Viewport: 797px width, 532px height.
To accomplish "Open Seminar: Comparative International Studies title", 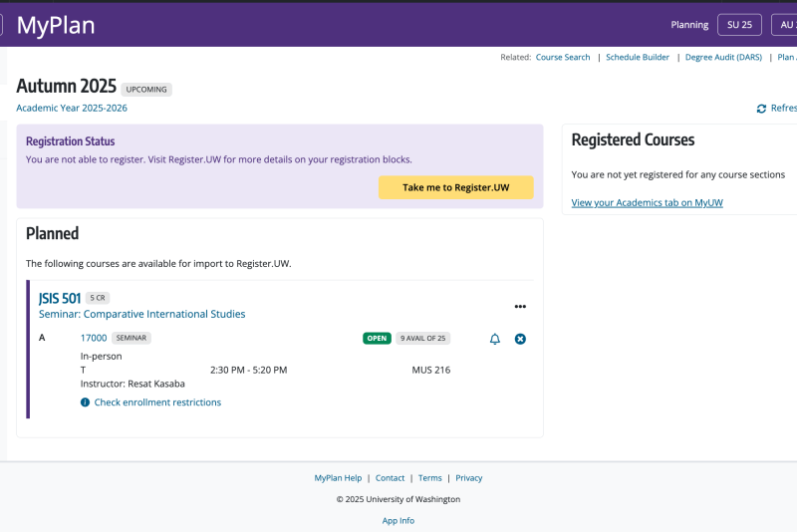I will [141, 314].
